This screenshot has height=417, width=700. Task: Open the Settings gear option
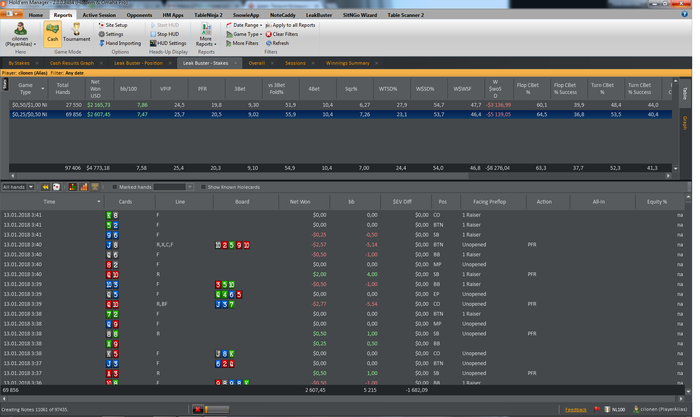111,34
